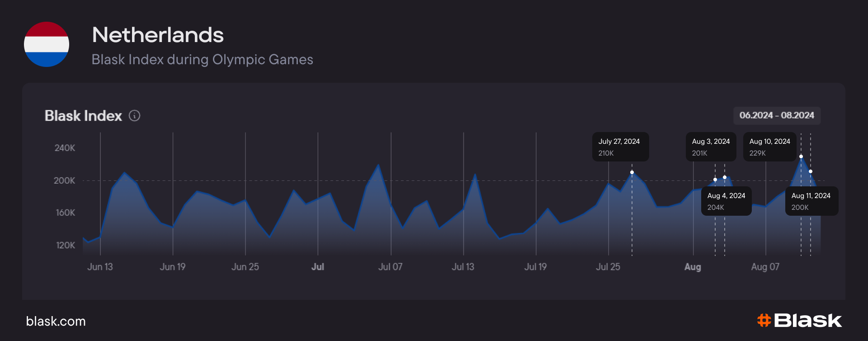Click the Blask hashtag logo icon

click(764, 320)
